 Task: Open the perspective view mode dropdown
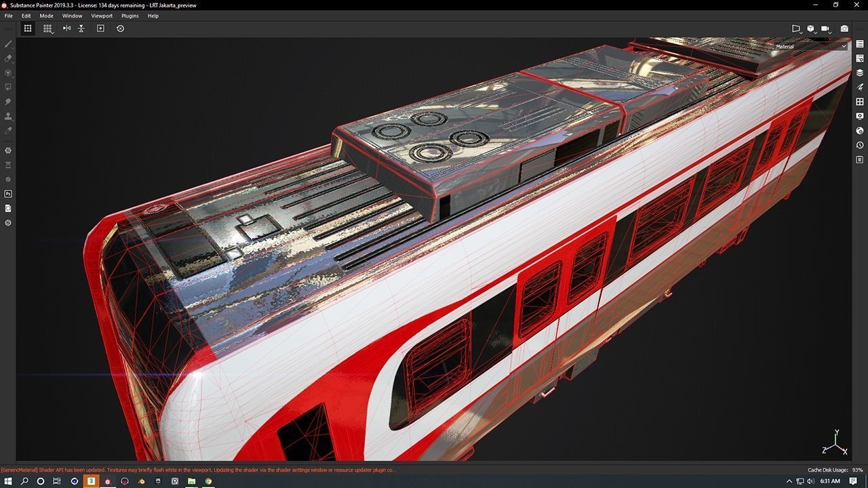pyautogui.click(x=797, y=28)
